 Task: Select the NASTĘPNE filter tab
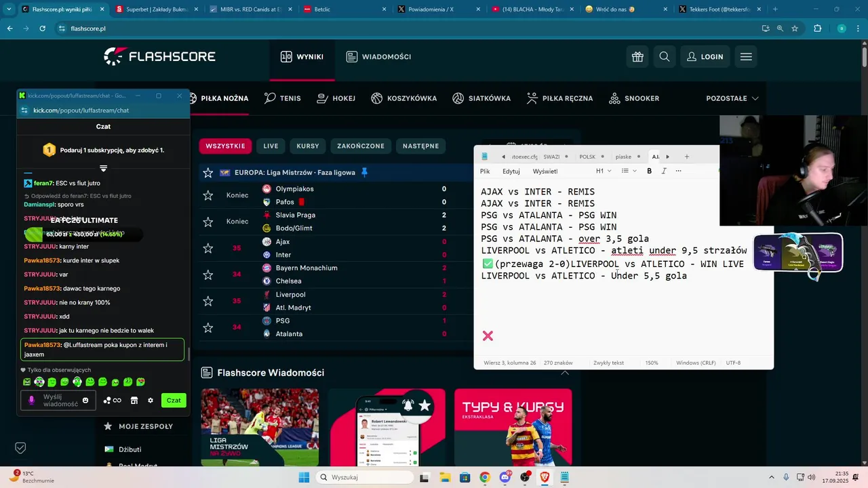(420, 146)
